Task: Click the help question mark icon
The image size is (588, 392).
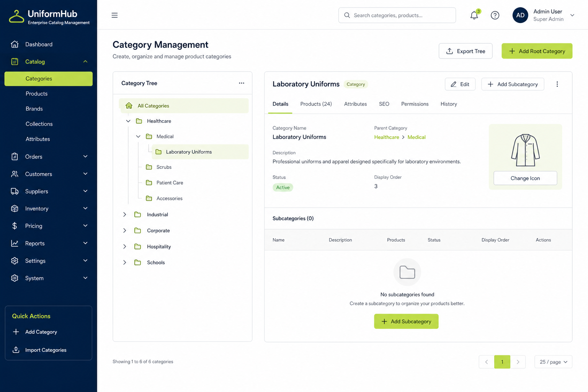Action: tap(495, 15)
